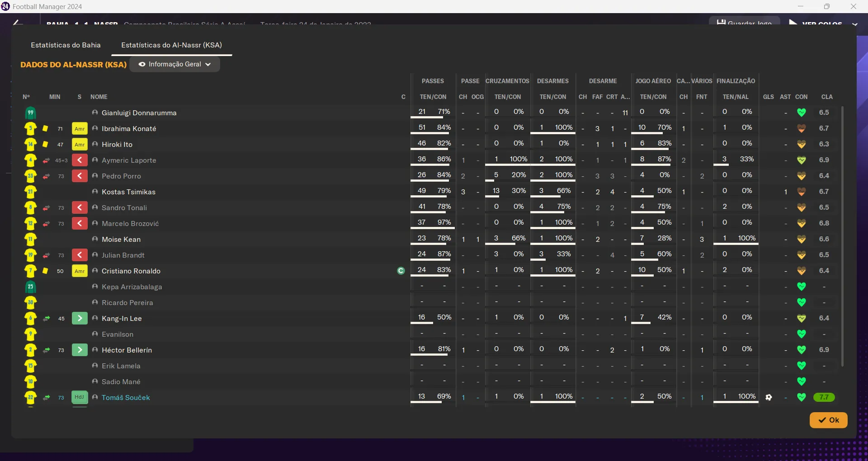Click Tomáš Souček's 7.7 rating badge
The width and height of the screenshot is (868, 461).
(x=824, y=397)
